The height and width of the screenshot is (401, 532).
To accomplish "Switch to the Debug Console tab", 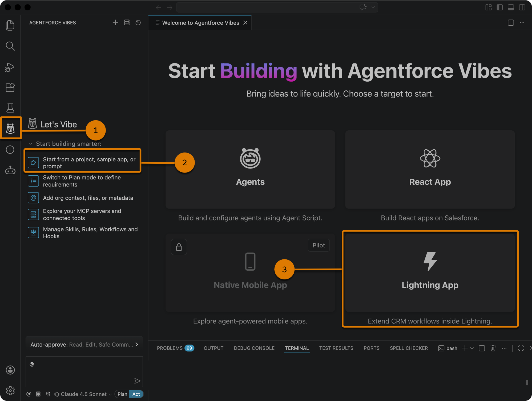I will pos(254,348).
